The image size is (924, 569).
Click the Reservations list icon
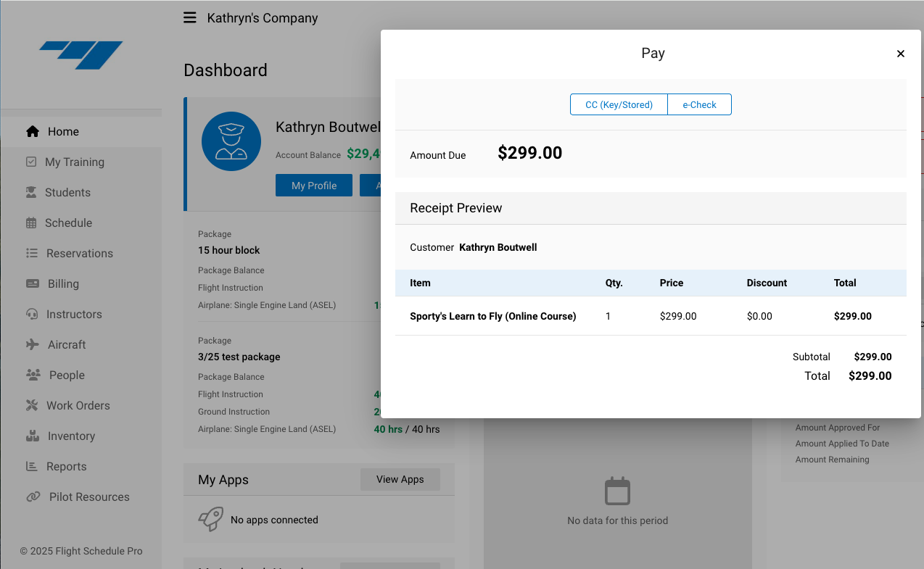[x=32, y=253]
